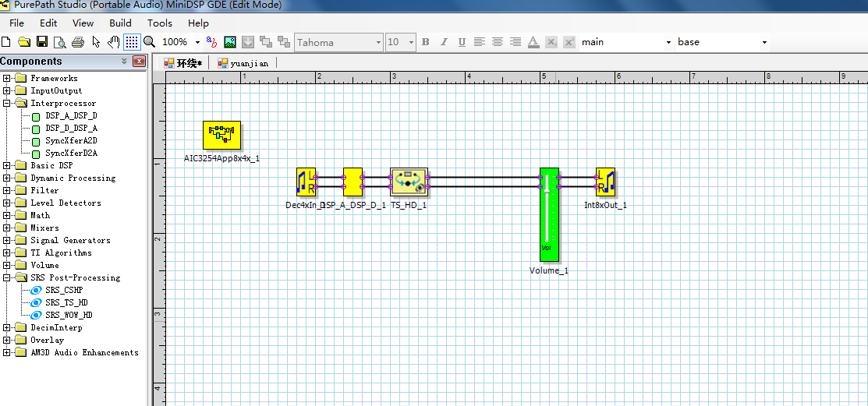Select the Int8xOut_1 output block

[606, 182]
